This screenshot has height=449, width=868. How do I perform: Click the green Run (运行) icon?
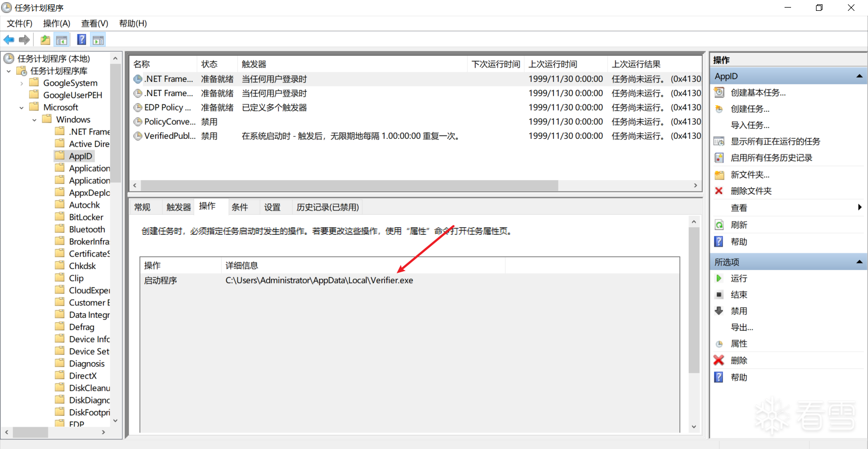[x=719, y=278]
